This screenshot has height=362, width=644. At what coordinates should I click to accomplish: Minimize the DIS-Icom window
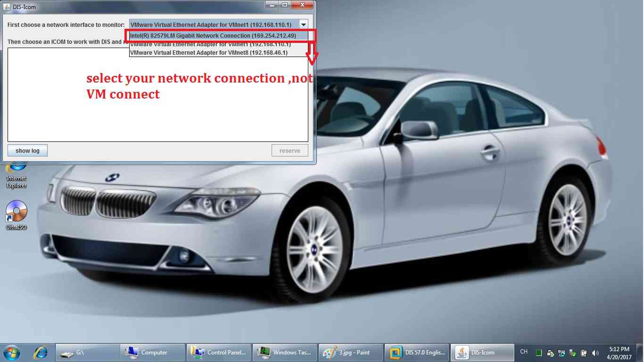(272, 5)
